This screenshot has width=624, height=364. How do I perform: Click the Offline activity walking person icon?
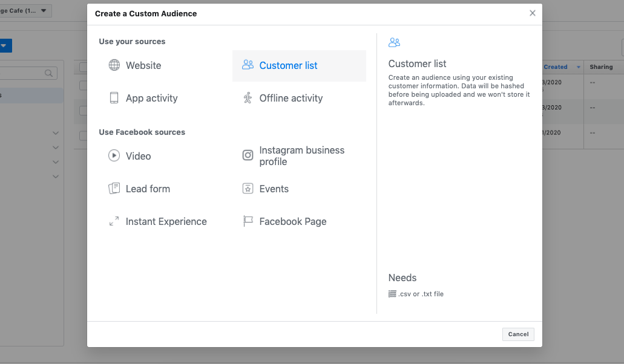(x=248, y=98)
